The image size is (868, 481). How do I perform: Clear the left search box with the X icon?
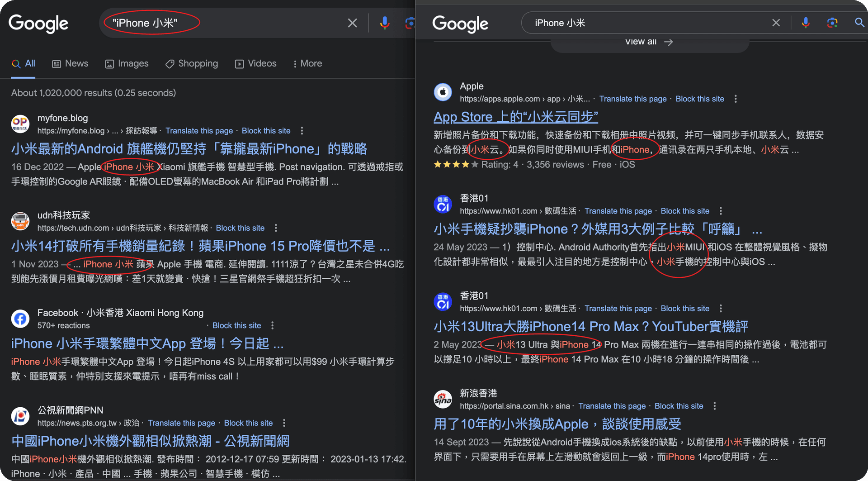point(352,23)
